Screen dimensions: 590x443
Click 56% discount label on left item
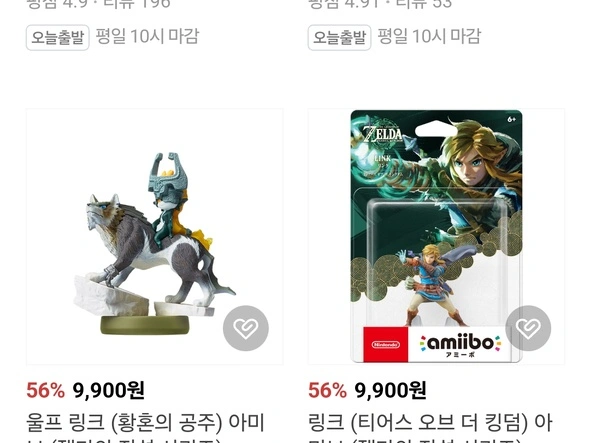pyautogui.click(x=46, y=390)
